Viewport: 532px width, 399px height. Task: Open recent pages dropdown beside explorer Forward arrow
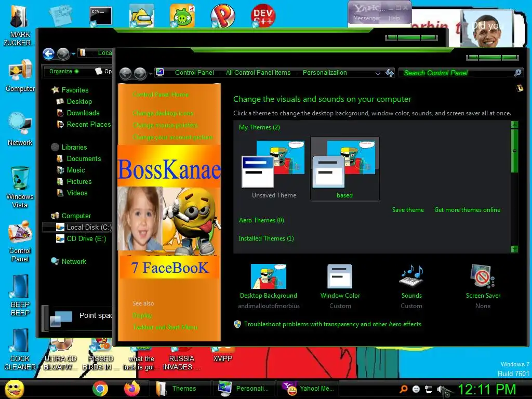point(74,54)
